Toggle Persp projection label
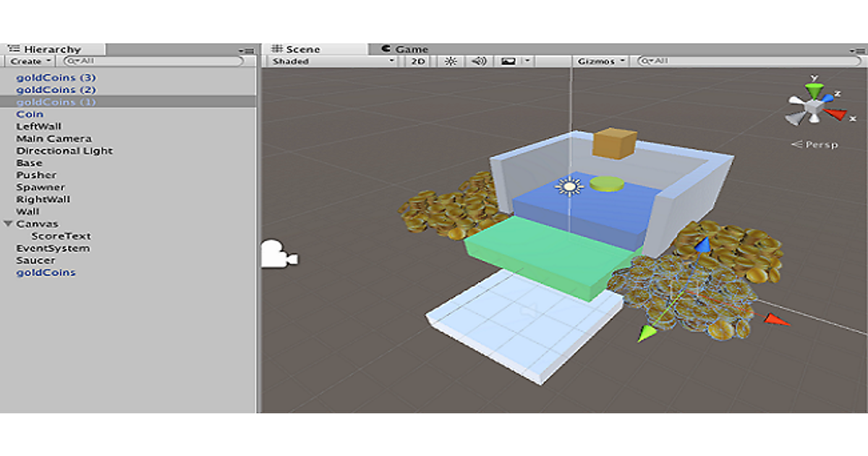Viewport: 868px width, 456px height. coord(814,145)
